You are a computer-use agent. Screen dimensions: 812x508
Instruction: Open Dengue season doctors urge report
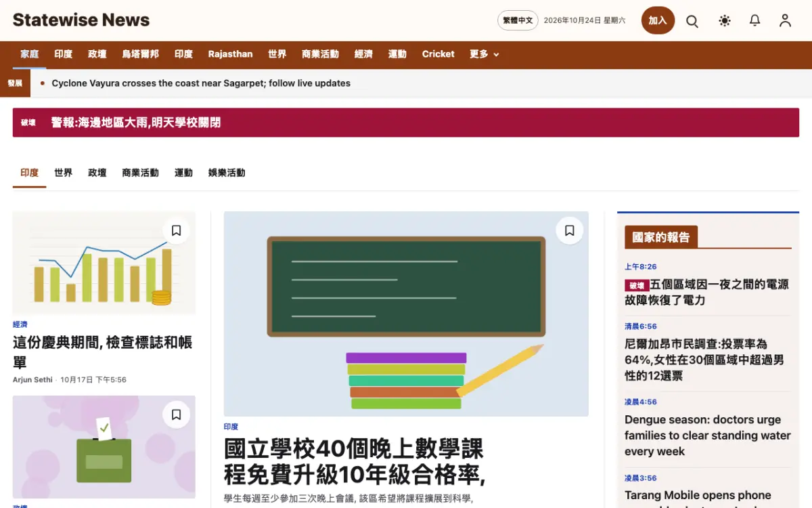[708, 436]
